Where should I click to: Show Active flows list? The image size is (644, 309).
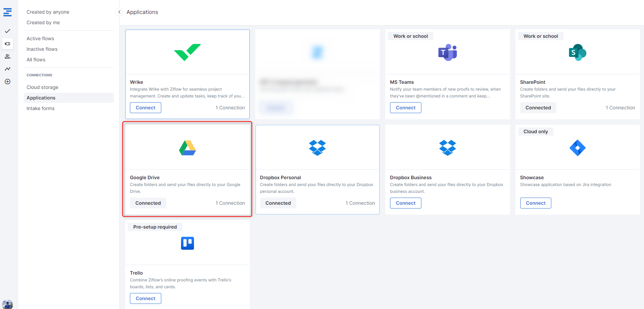point(40,38)
